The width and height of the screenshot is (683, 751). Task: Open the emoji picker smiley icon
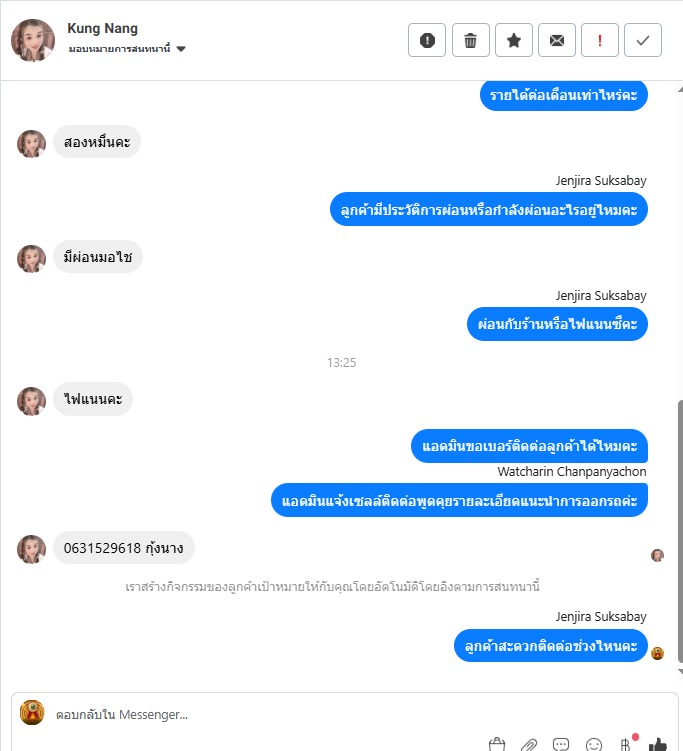pyautogui.click(x=593, y=745)
